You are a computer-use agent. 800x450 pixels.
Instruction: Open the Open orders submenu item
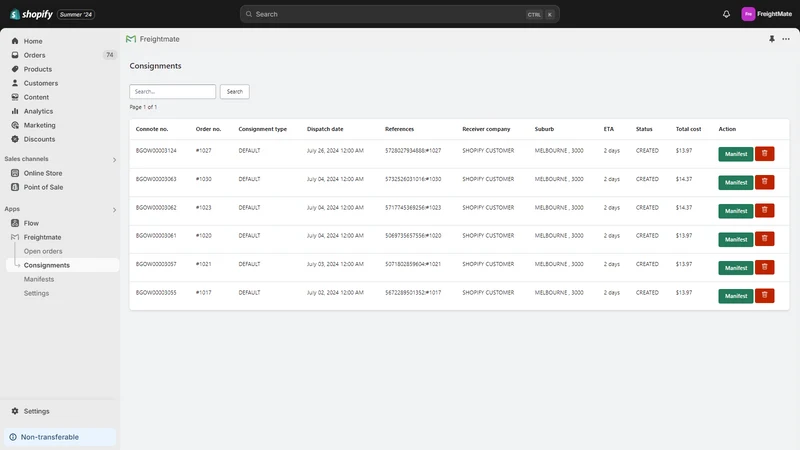(x=43, y=251)
